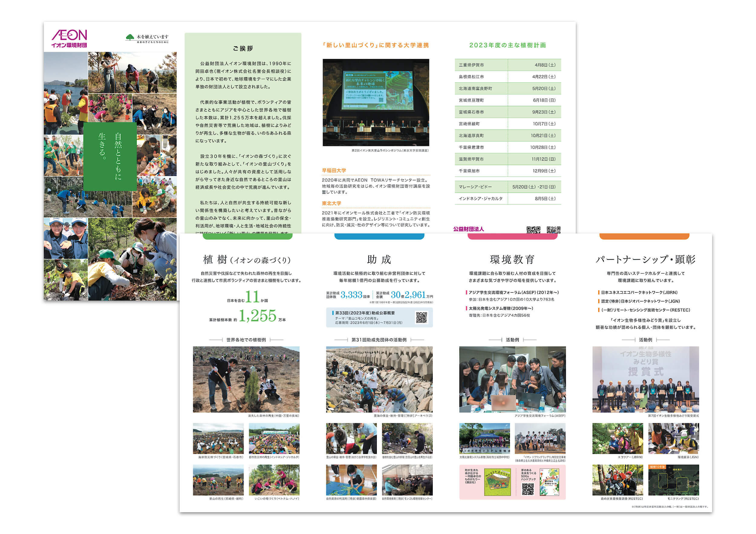
Task: Click the QR code in the pink SDGs handbook box
Action: pos(527,489)
